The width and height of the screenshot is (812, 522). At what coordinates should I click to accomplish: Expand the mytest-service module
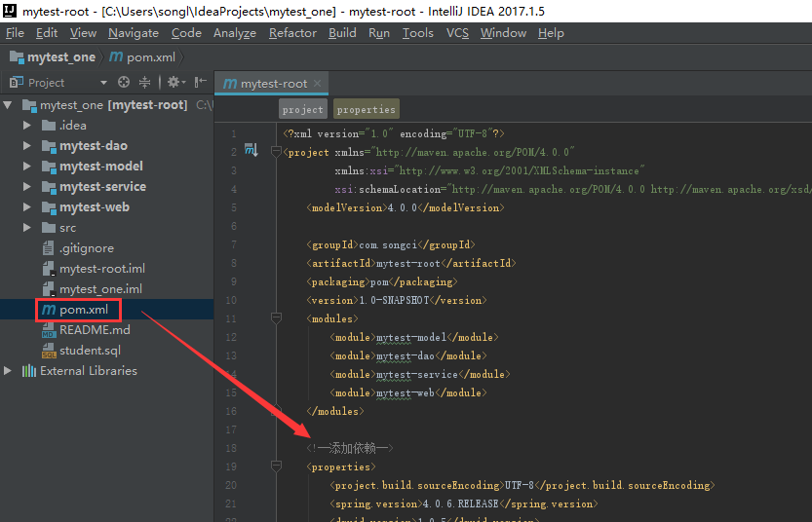pos(27,187)
